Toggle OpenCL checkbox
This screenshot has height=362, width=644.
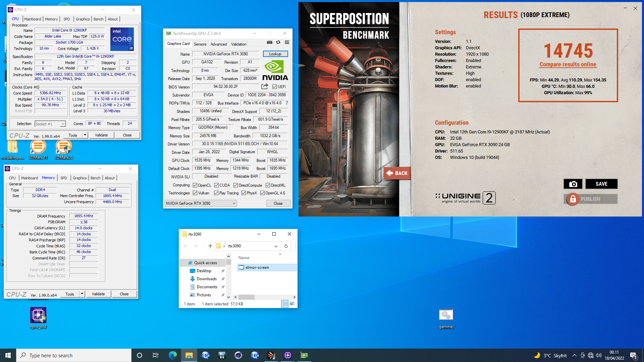click(195, 185)
